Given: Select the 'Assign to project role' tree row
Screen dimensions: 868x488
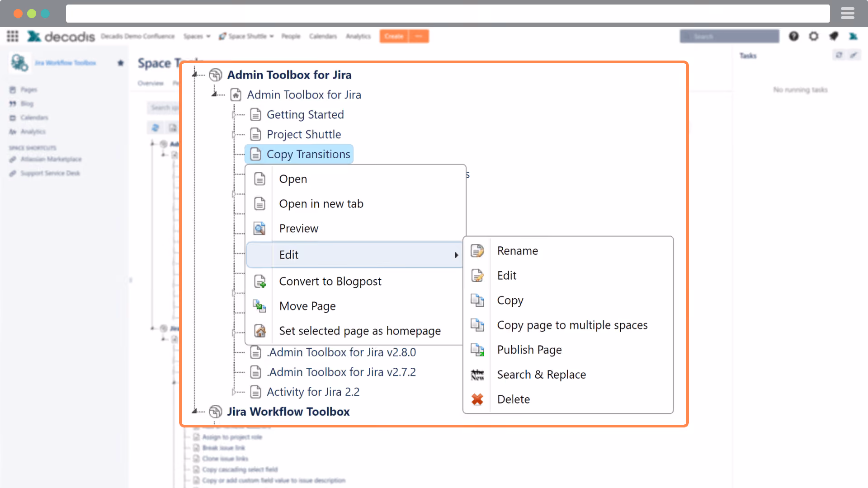Looking at the screenshot, I should [232, 437].
